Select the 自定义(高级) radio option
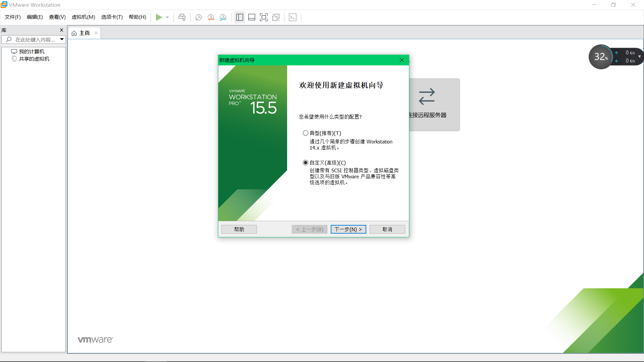Screen dimensions: 644x362 [306, 163]
